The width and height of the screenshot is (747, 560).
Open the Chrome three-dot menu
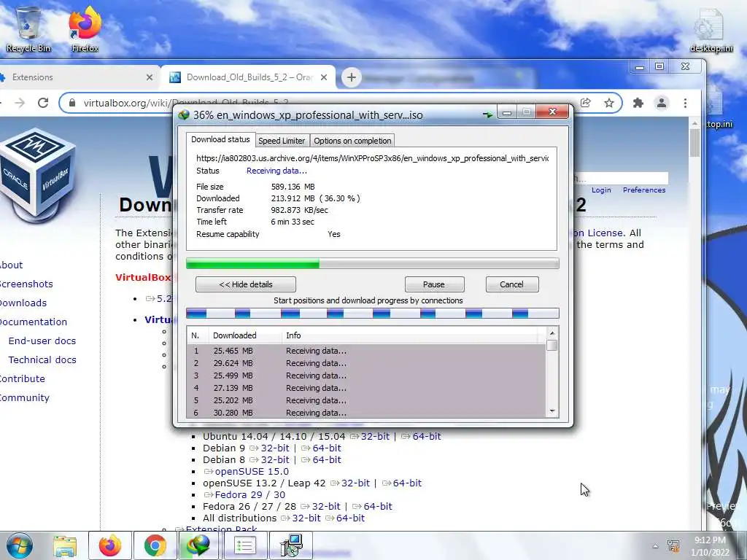coord(685,103)
